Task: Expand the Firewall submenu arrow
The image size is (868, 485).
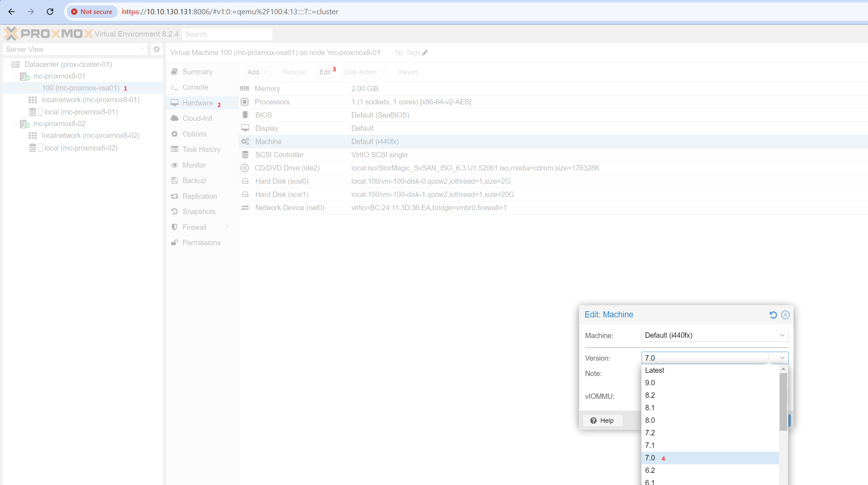Action: 228,227
